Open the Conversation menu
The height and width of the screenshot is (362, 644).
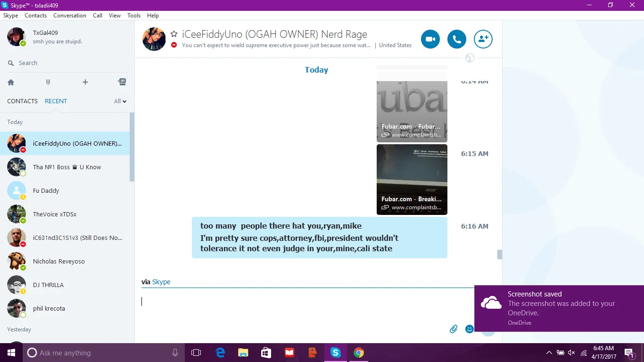click(70, 16)
